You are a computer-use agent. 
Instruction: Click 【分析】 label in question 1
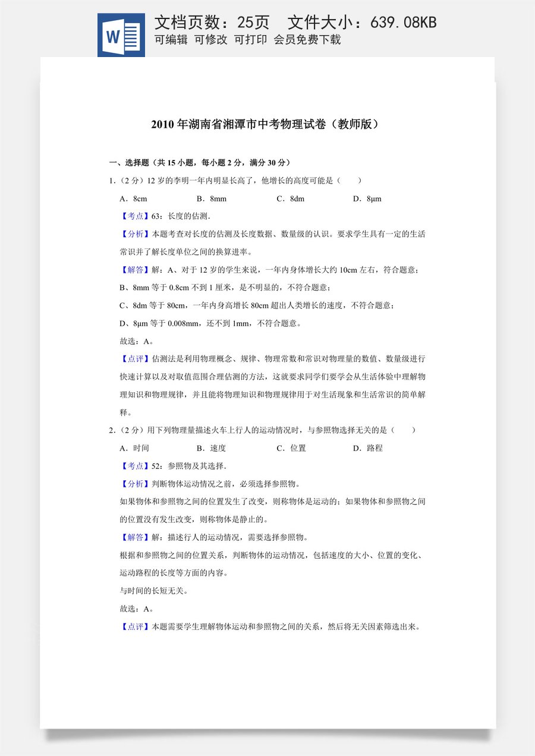(136, 234)
